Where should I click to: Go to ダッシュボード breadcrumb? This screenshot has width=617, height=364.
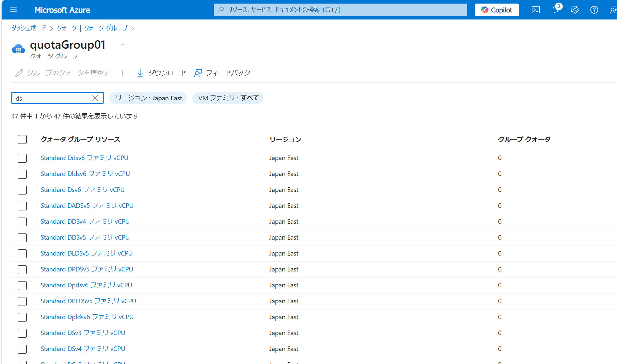tap(29, 28)
